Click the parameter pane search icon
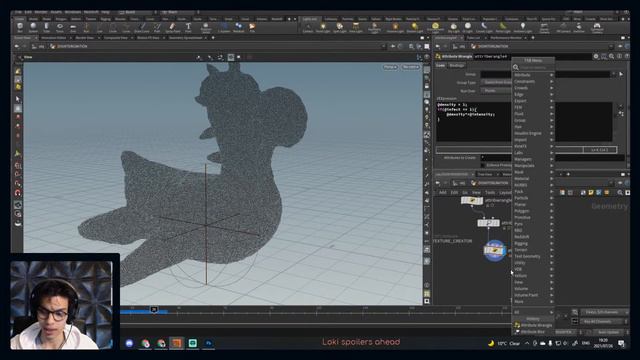The height and width of the screenshot is (360, 640). pos(611,56)
